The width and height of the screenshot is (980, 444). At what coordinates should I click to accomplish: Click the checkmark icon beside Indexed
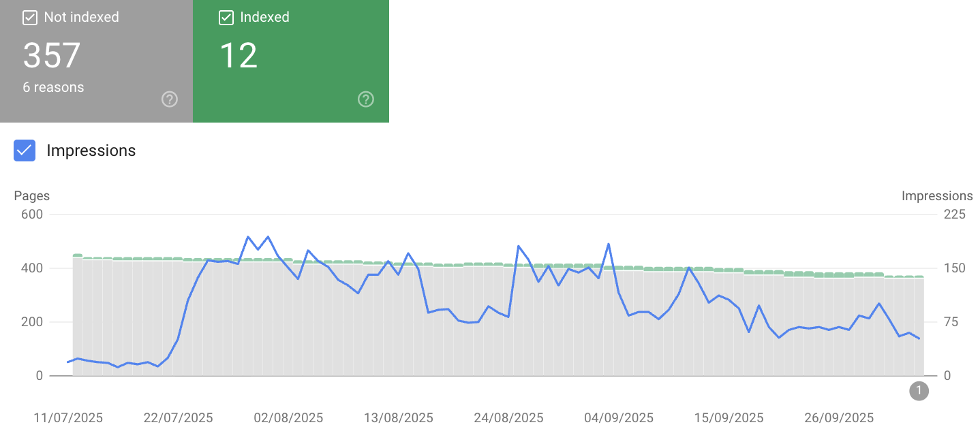[x=226, y=17]
